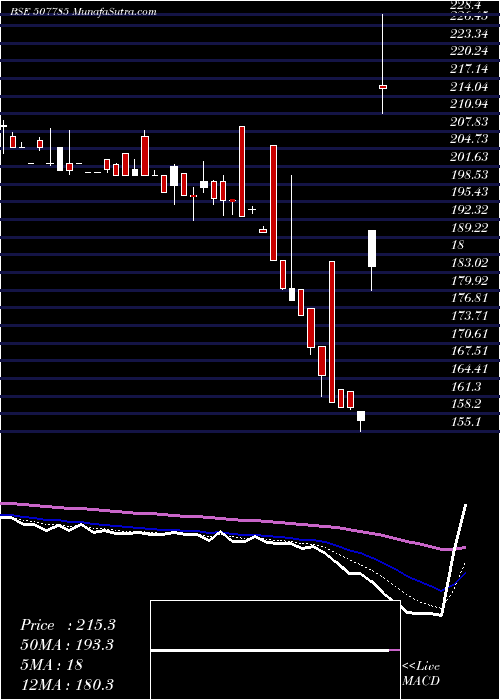Click the 167.51 price axis label

coord(468,351)
